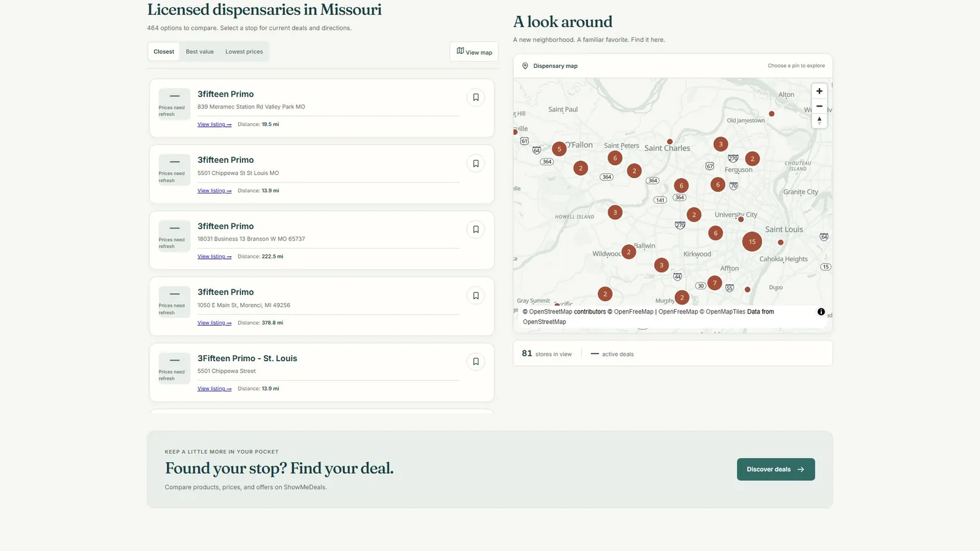The image size is (980, 551).
Task: Click the single pin at Saint Charles
Action: point(669,141)
